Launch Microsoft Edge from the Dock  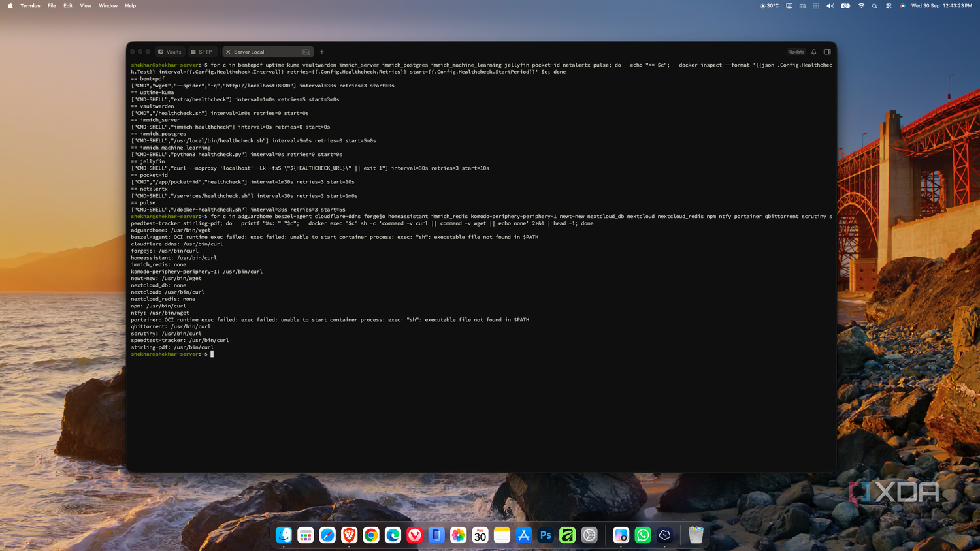tap(393, 535)
